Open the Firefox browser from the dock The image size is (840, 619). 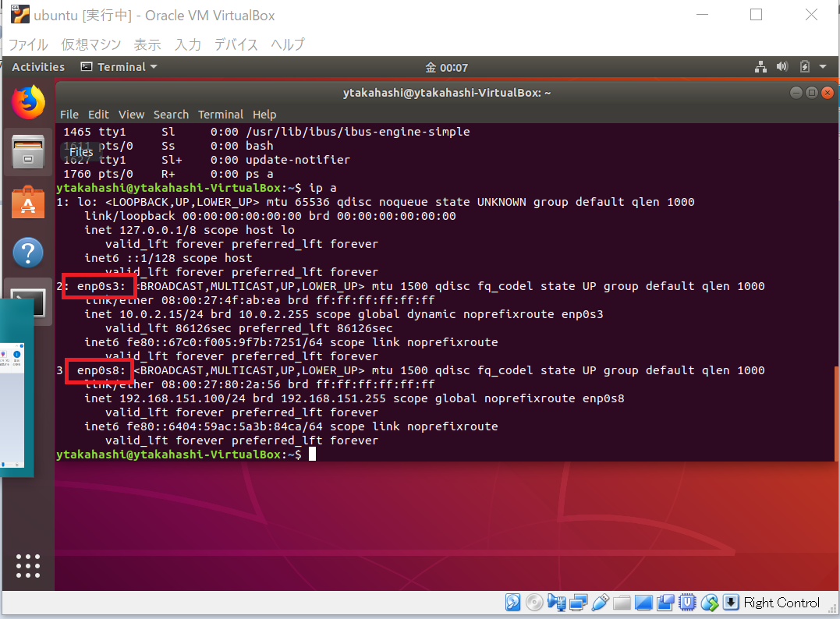tap(28, 102)
